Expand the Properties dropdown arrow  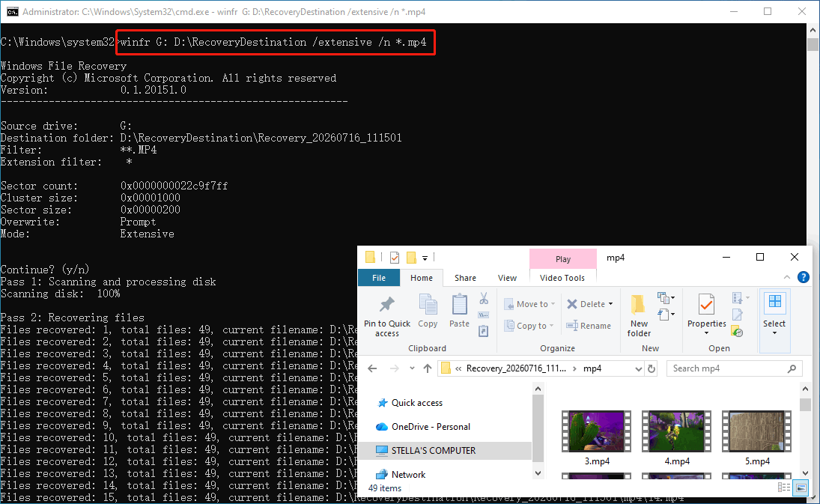[x=706, y=333]
